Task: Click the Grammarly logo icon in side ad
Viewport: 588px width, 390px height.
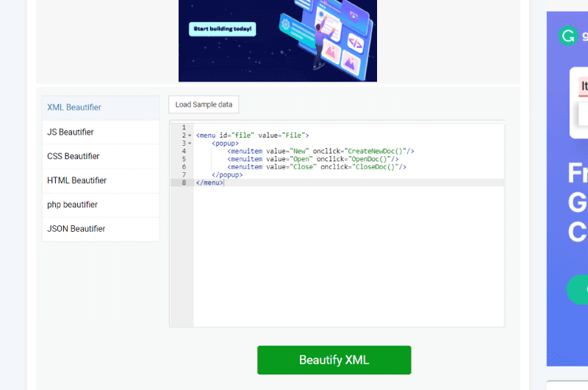Action: [567, 36]
